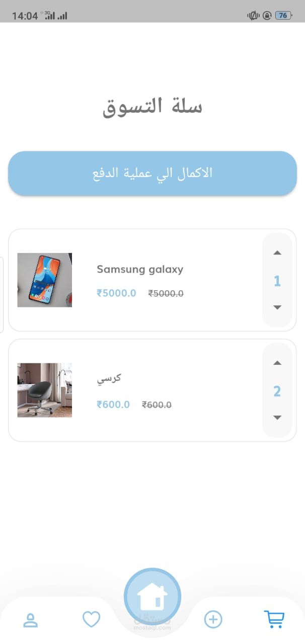Decrease كرسي quantity with down arrow

click(x=277, y=418)
